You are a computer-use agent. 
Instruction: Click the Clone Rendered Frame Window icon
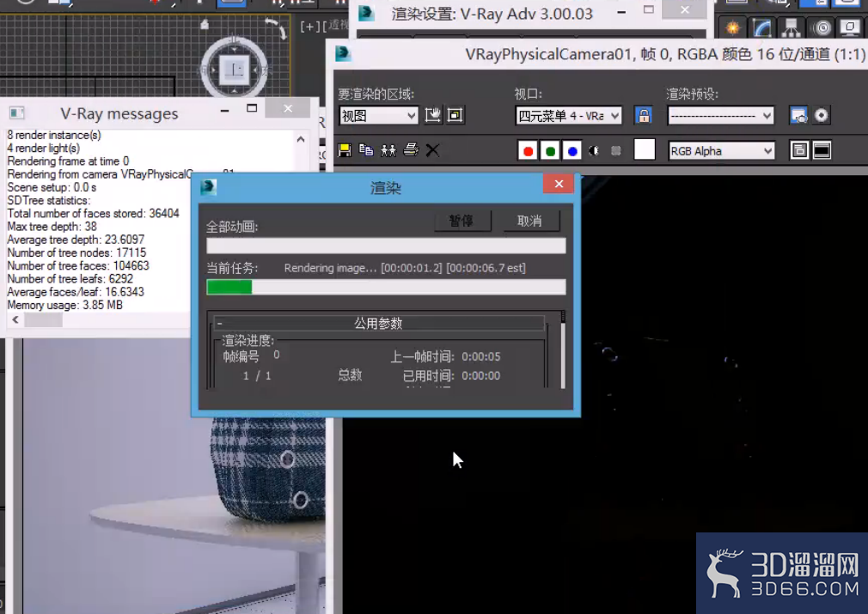pos(388,150)
